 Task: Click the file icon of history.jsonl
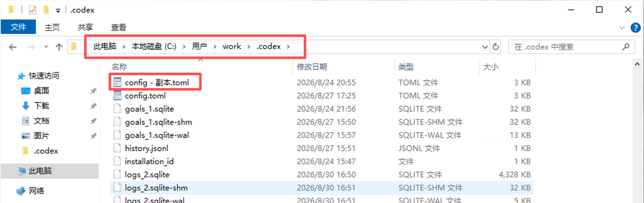(117, 148)
